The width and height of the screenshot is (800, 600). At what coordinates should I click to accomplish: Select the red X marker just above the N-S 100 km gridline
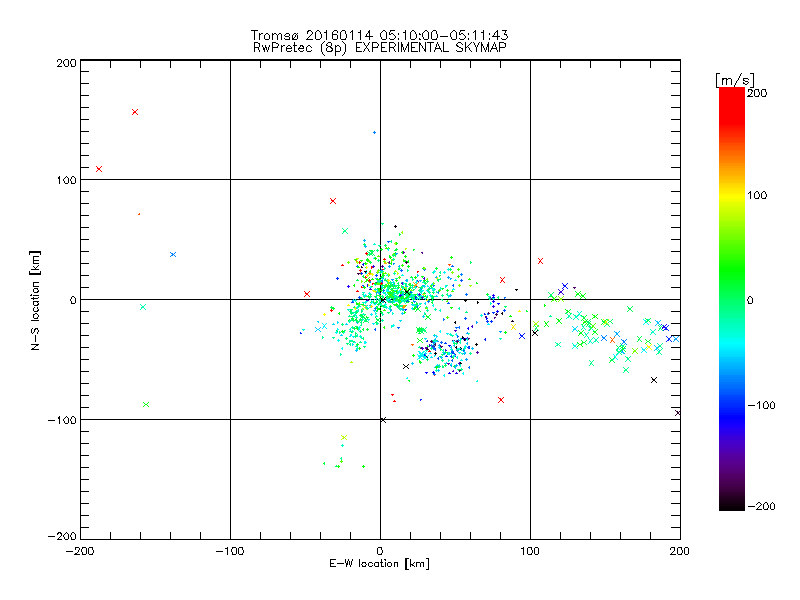tap(99, 169)
